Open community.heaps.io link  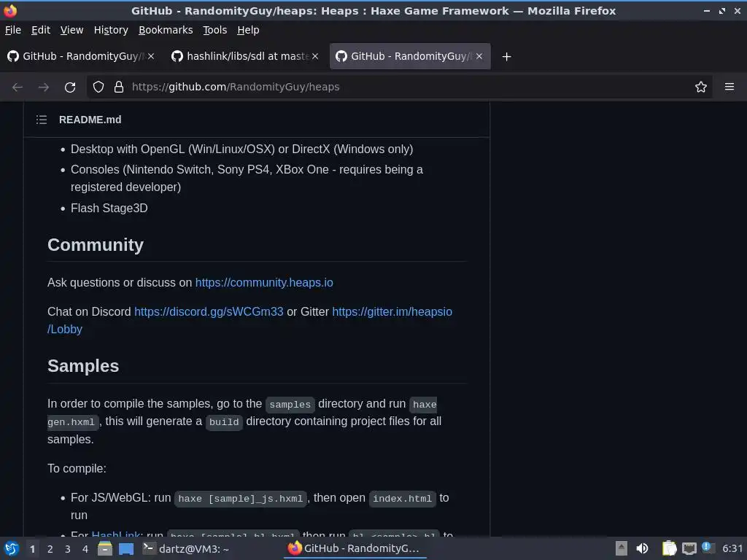(x=264, y=282)
